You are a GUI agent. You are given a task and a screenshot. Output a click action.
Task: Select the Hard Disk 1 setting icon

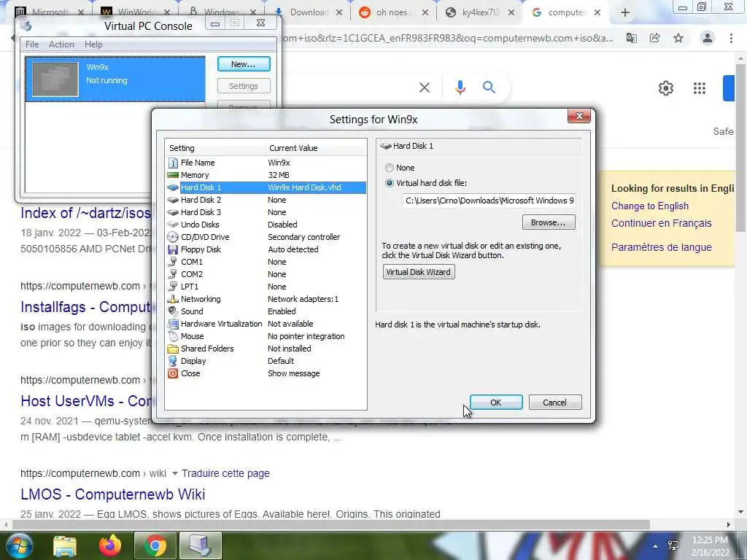pos(173,187)
